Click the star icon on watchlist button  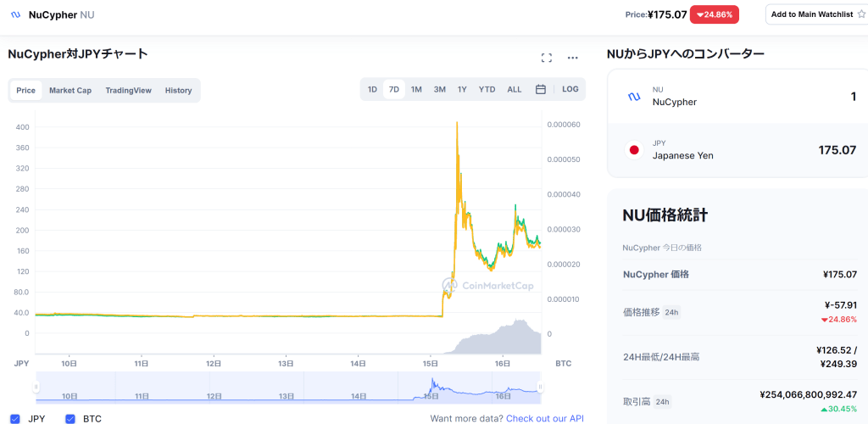pyautogui.click(x=861, y=14)
